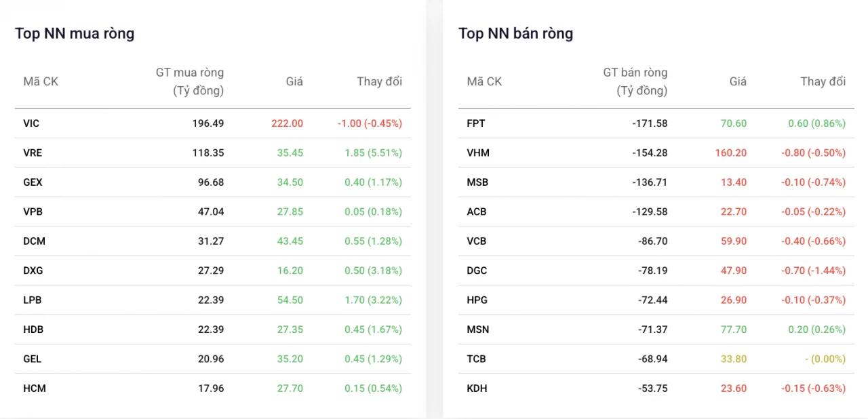The width and height of the screenshot is (868, 419).
Task: Select DGC change -0.70 (-1.44%)
Action: pyautogui.click(x=813, y=271)
